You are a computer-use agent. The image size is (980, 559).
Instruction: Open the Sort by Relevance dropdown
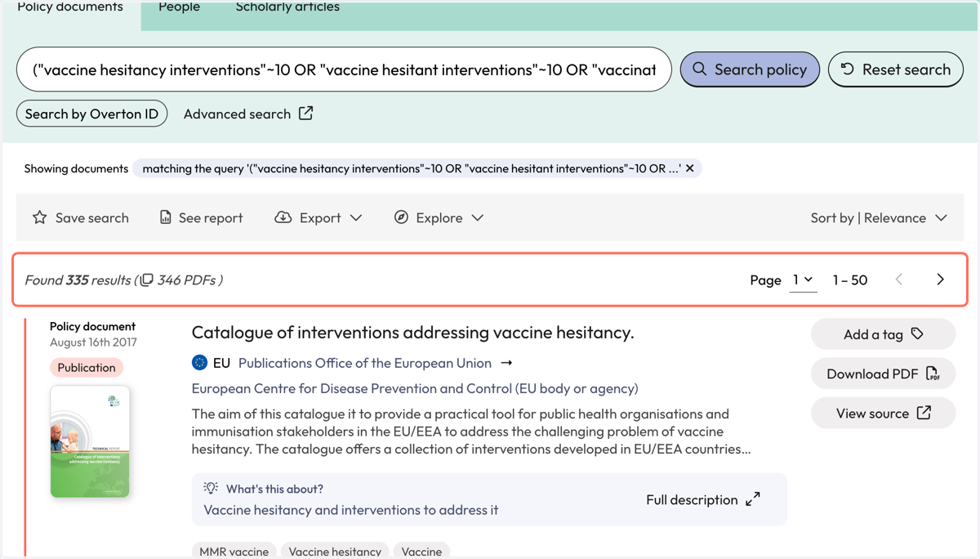click(879, 217)
